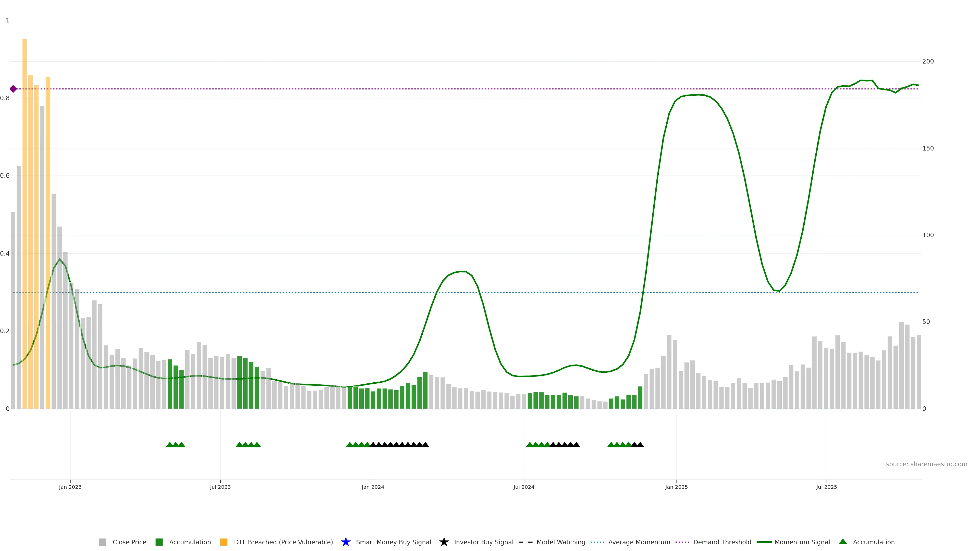Click the orange DTL Breached legend swatch

click(x=224, y=542)
